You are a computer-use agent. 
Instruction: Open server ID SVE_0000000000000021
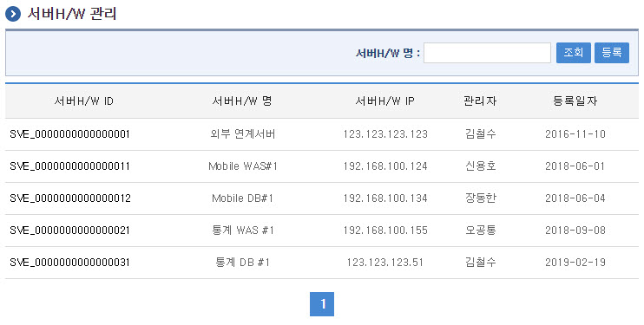point(69,231)
